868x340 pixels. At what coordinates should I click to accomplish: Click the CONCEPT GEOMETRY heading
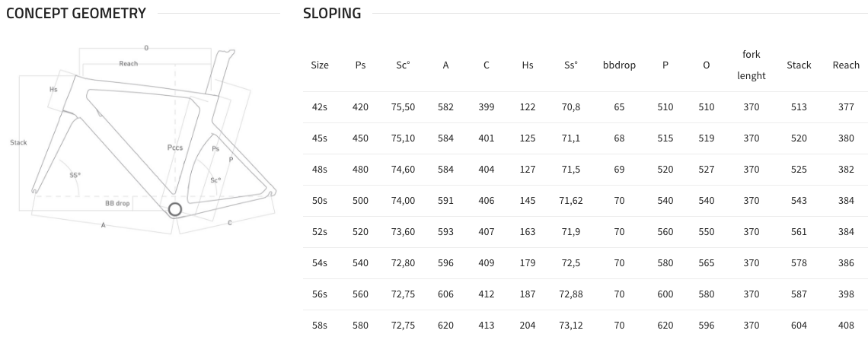(x=76, y=13)
